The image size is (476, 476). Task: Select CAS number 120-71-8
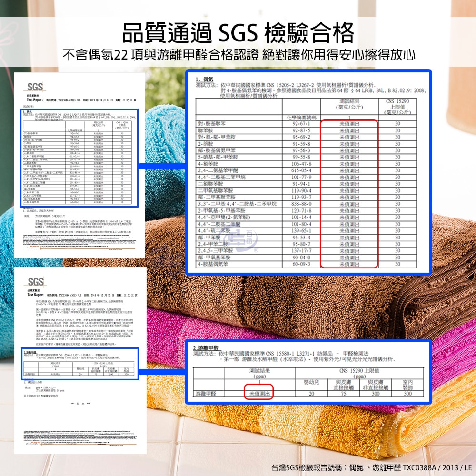point(301,211)
